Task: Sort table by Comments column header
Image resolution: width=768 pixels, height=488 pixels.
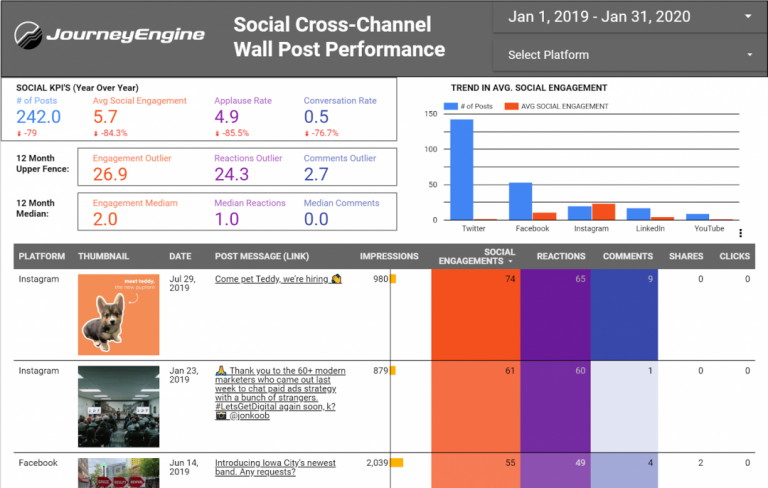Action: 627,256
